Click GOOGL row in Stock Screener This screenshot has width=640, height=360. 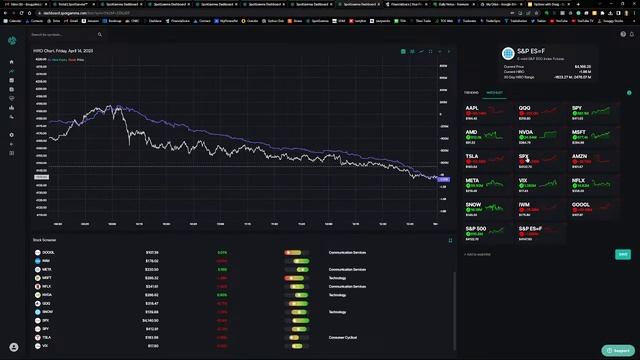[242, 253]
